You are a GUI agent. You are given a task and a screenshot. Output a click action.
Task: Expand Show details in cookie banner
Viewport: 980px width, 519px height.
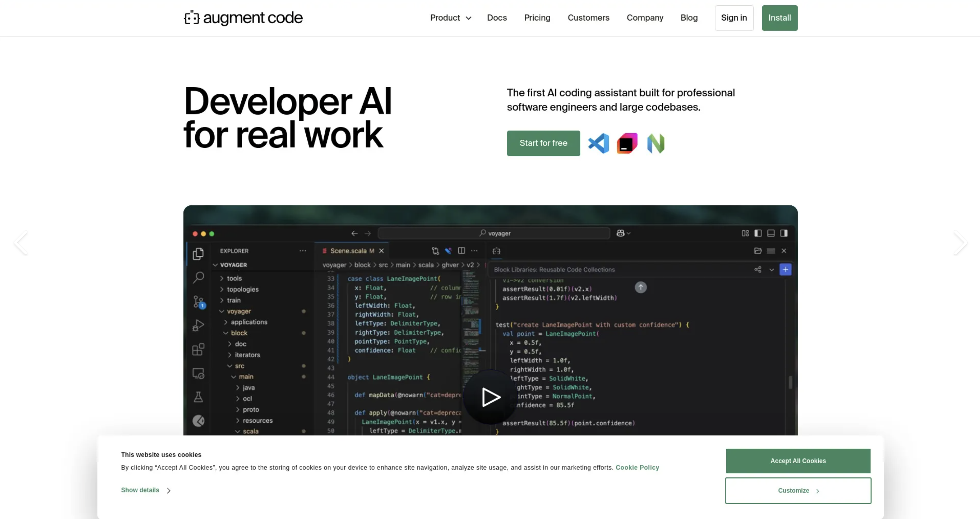[146, 490]
